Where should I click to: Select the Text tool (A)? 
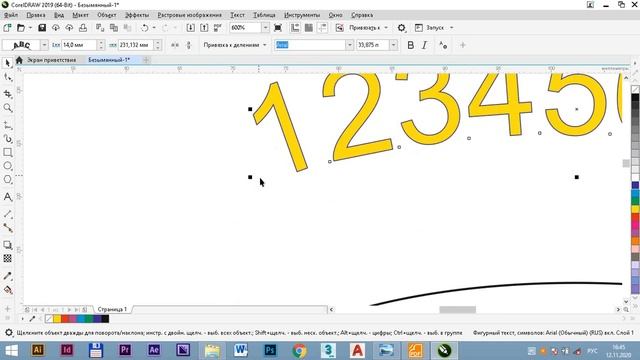pos(7,197)
